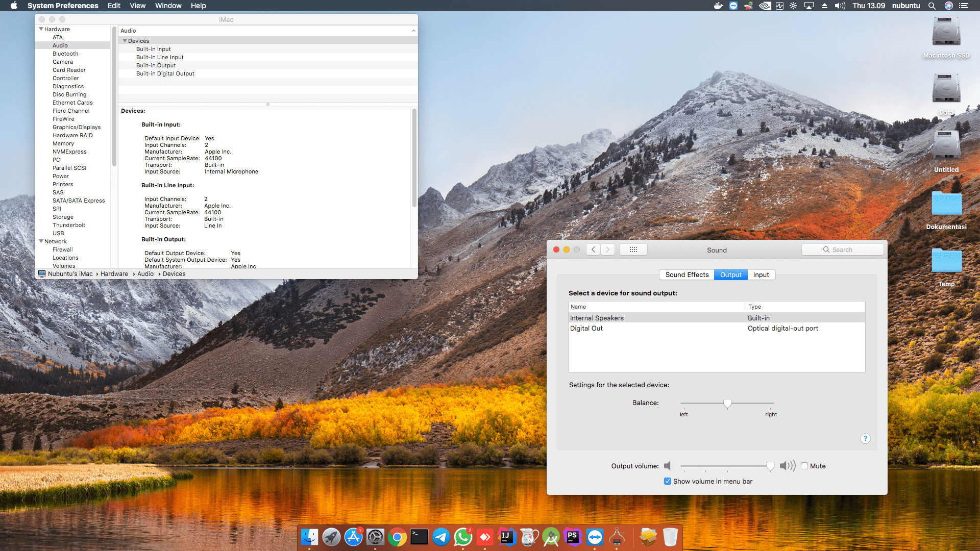
Task: Click the Docker whale icon in menu bar
Action: coord(718,6)
